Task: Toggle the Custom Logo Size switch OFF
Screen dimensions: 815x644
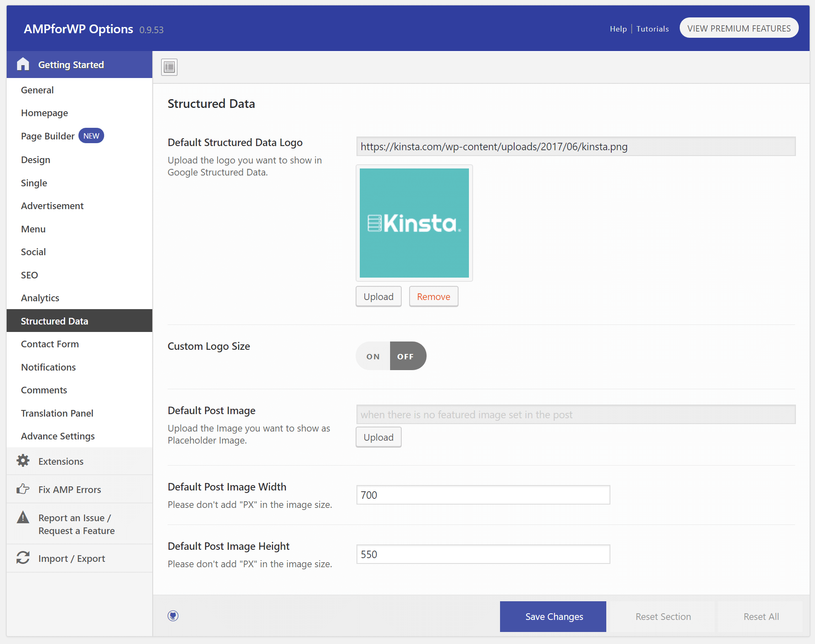Action: coord(404,356)
